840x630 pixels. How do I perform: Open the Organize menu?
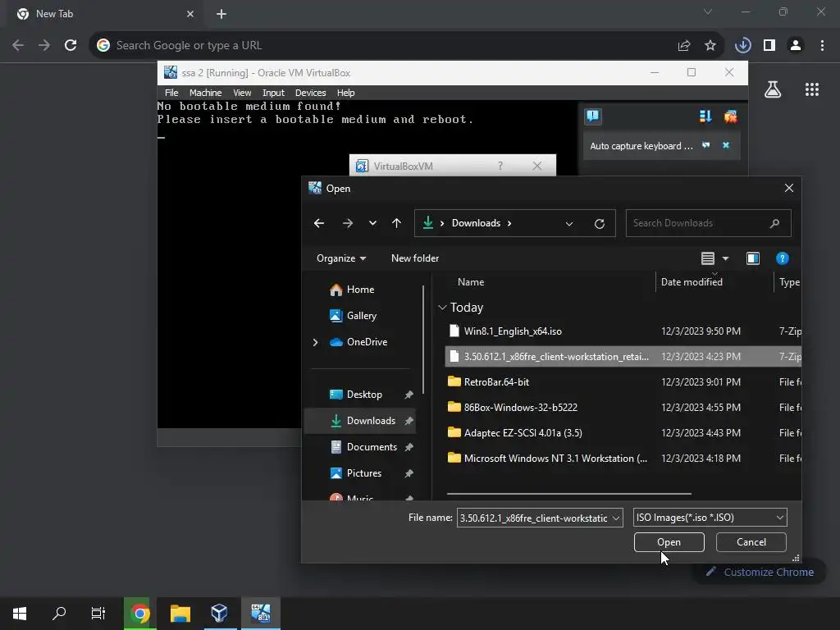point(341,258)
